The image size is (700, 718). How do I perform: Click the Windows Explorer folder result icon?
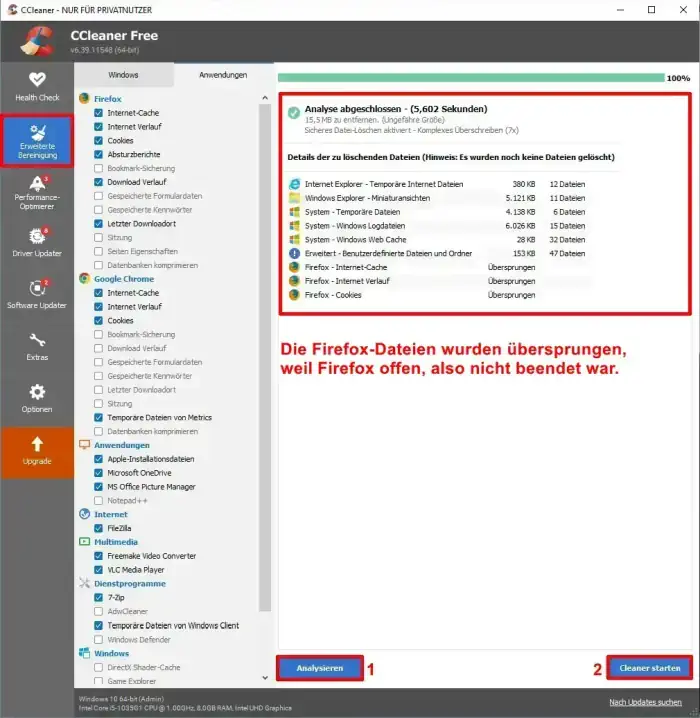click(294, 198)
